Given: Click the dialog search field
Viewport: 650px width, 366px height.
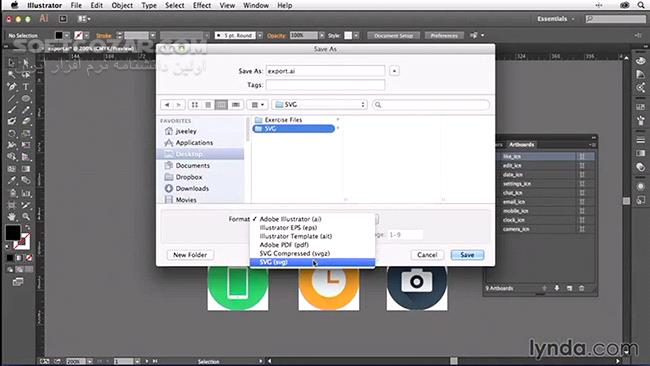Looking at the screenshot, I should pos(431,105).
